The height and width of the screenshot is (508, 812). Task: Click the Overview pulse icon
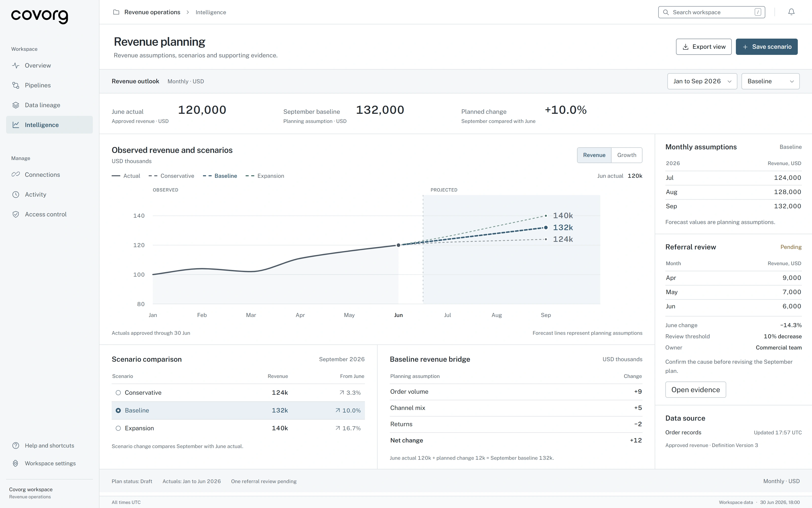[15, 66]
